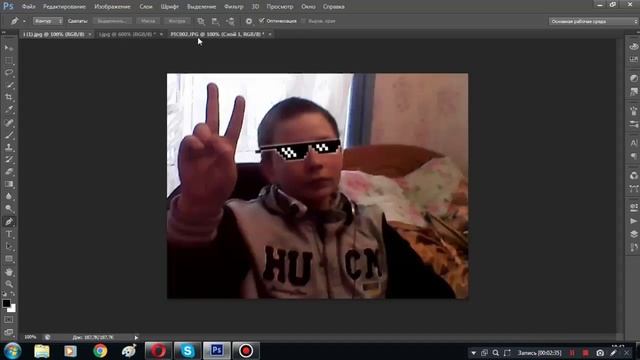Open the Просмотр menu
The width and height of the screenshot is (640, 360).
(280, 7)
